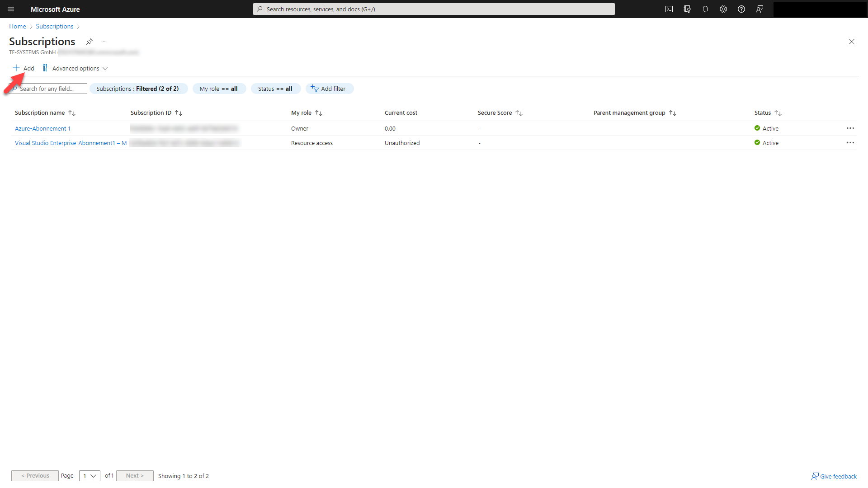Sort by Subscription name column
Viewport: 868px width, 488px height.
tap(71, 113)
